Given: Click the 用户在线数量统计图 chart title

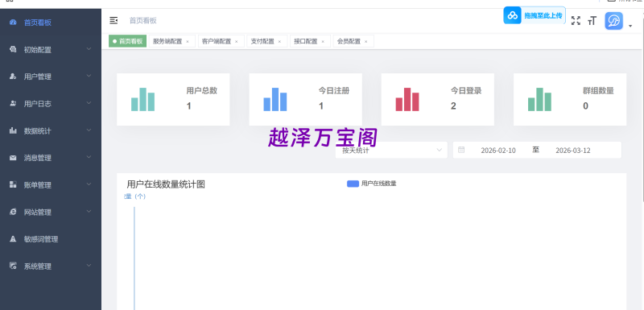Looking at the screenshot, I should pyautogui.click(x=166, y=184).
